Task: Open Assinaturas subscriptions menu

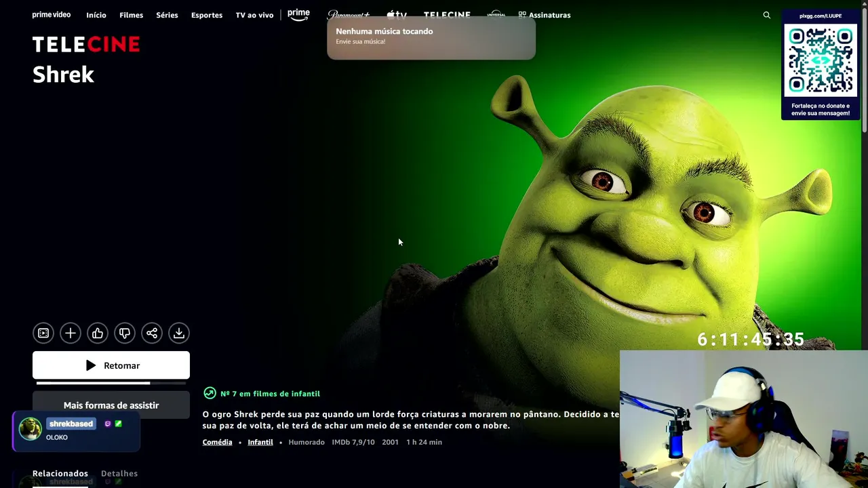Action: pos(545,15)
